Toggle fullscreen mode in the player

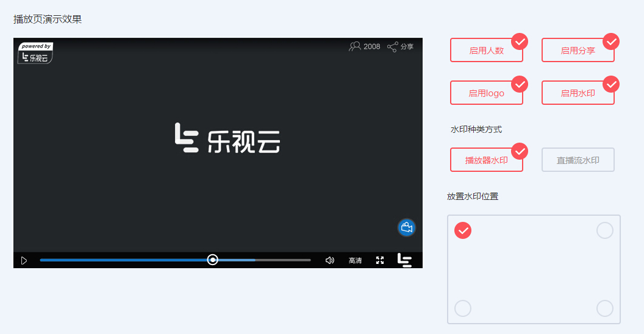(380, 260)
